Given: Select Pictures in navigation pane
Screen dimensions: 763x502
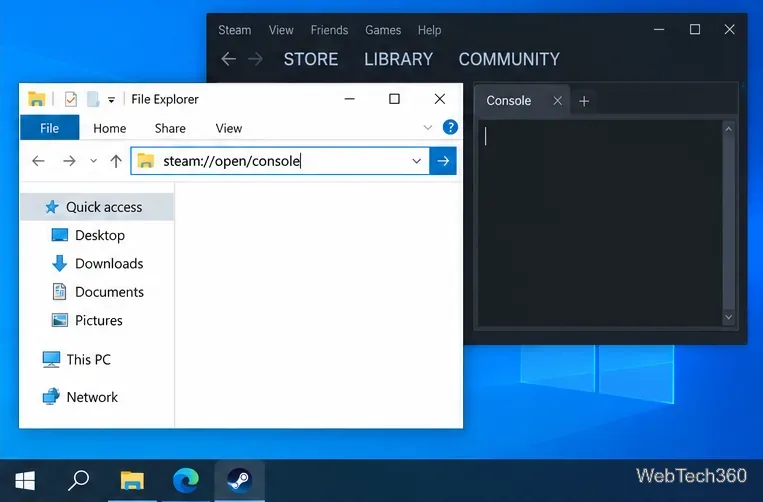Looking at the screenshot, I should pyautogui.click(x=97, y=320).
